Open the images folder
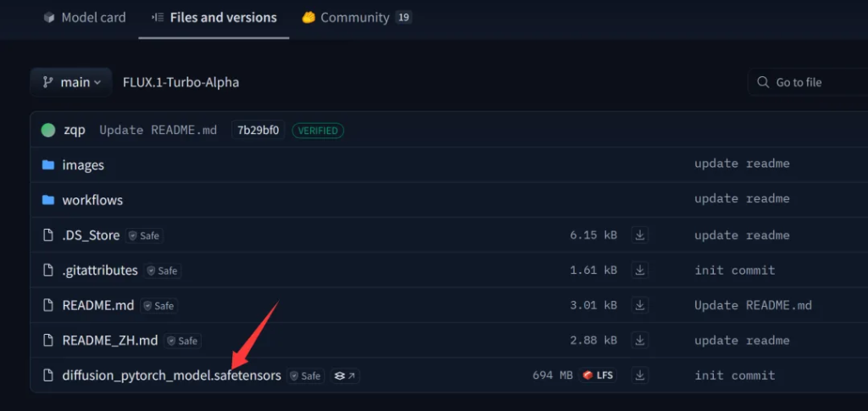 click(x=83, y=165)
